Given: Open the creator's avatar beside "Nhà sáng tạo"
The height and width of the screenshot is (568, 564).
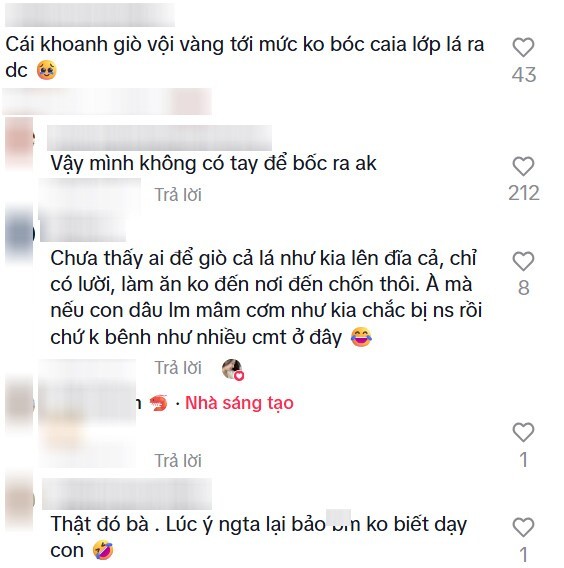Looking at the screenshot, I should click(x=19, y=404).
